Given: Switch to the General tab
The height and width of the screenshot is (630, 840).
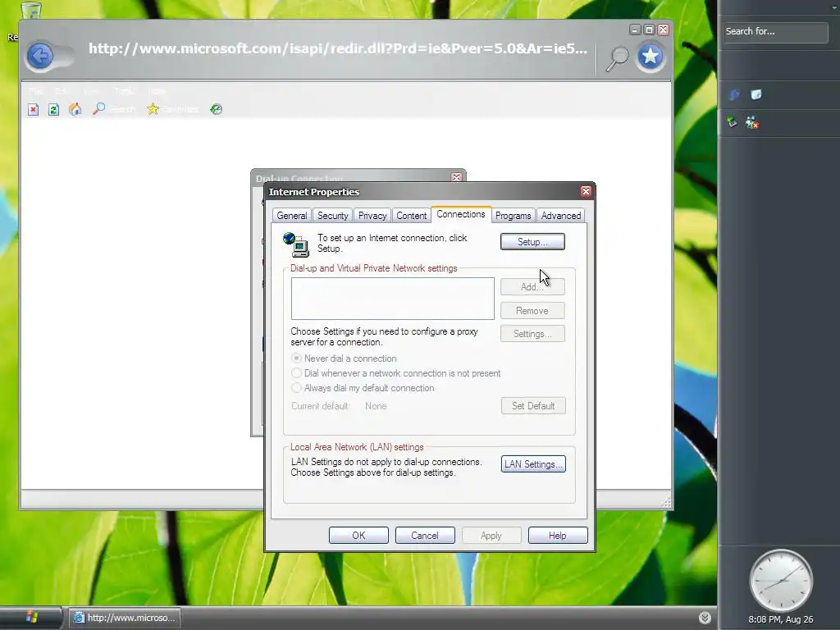Looking at the screenshot, I should 292,216.
